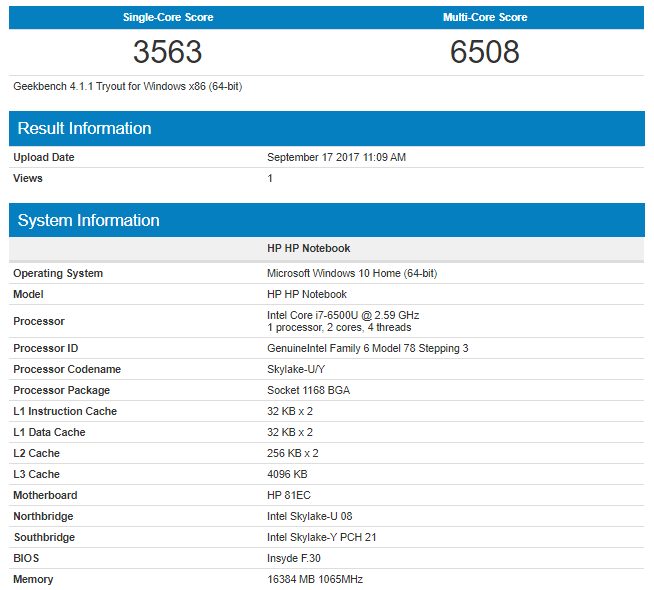Click the Southbridge label
This screenshot has height=590, width=654.
pos(44,537)
